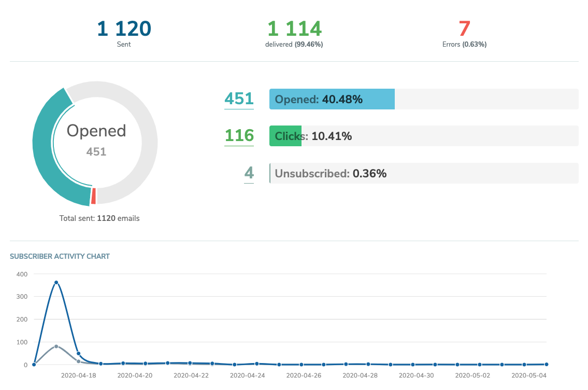Click the green Clicks progress bar

[x=285, y=135]
